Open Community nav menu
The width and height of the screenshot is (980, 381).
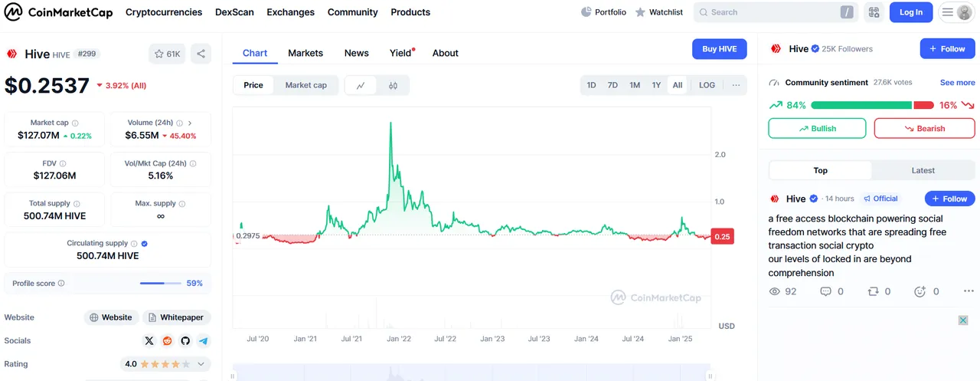[352, 12]
